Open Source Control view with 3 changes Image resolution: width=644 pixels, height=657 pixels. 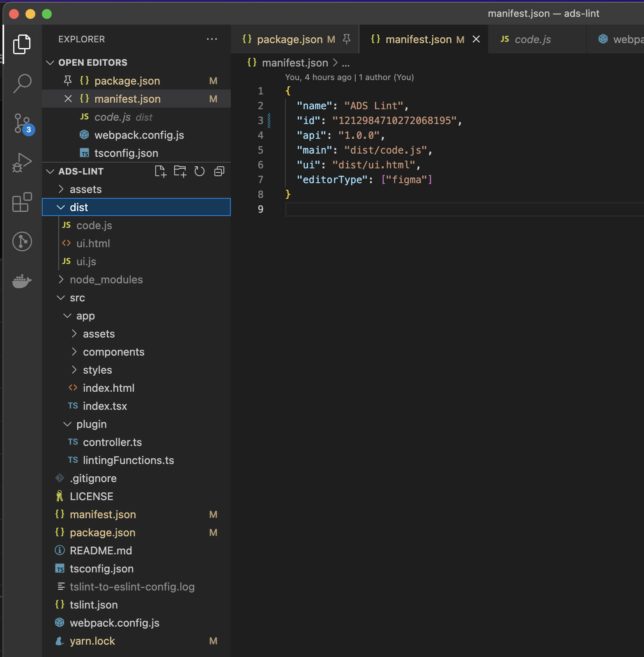23,124
